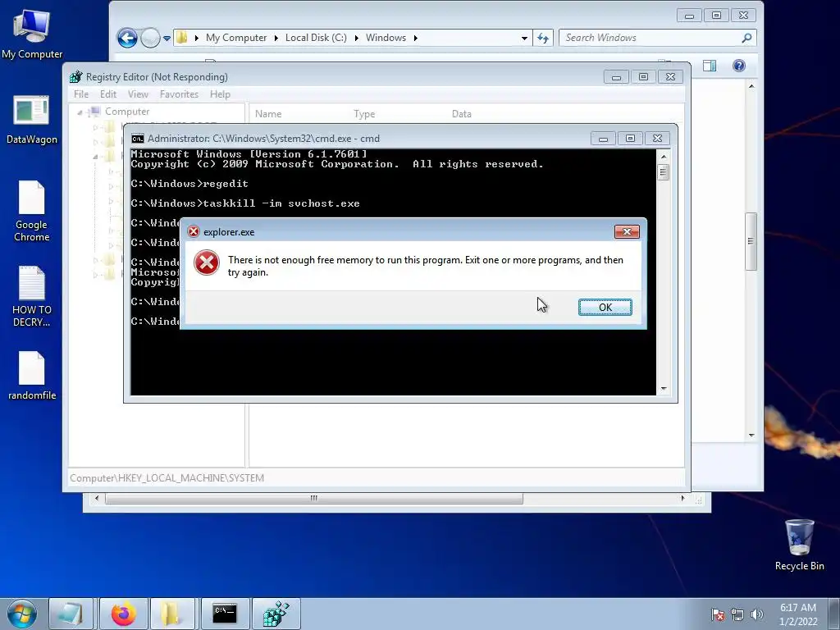Click the Explorer vertical scrollbar thumb
Screen dimensions: 840x630
click(751, 241)
